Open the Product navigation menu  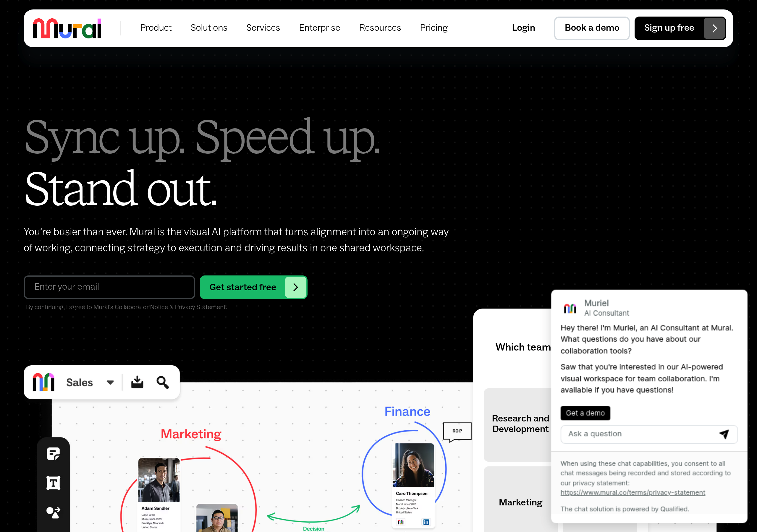(156, 28)
